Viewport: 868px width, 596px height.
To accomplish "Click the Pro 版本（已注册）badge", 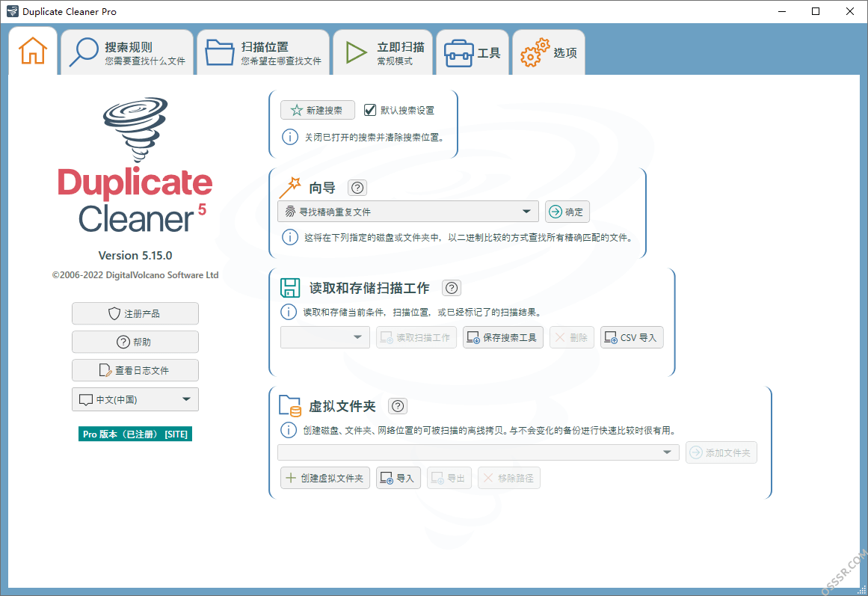I will tap(135, 434).
